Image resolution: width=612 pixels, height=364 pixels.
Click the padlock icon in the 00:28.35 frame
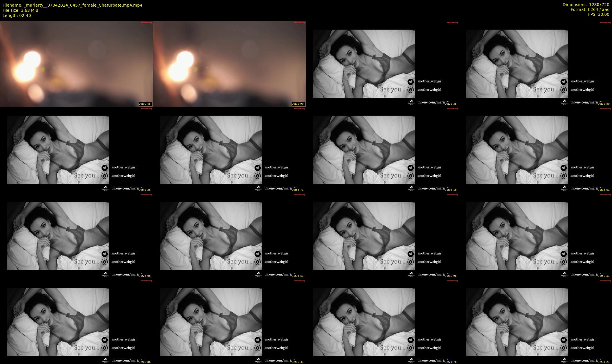pyautogui.click(x=410, y=90)
